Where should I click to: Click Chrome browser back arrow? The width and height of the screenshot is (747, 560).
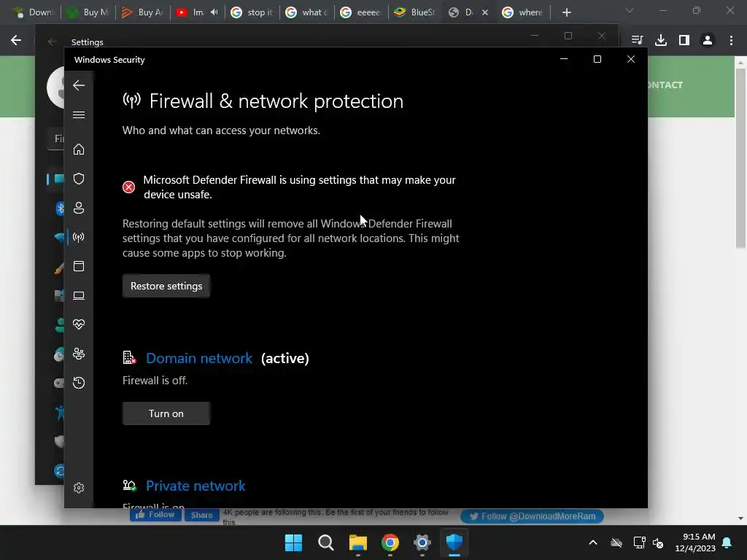coord(16,40)
